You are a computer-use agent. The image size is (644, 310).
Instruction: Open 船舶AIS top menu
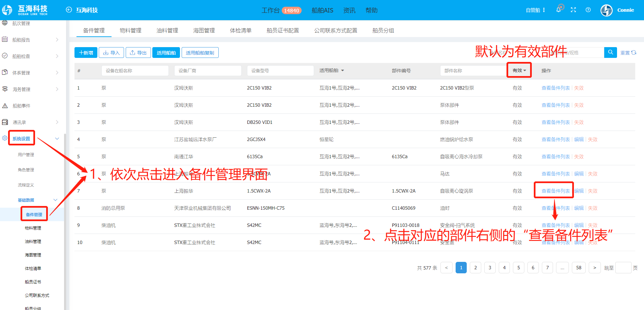pos(322,10)
